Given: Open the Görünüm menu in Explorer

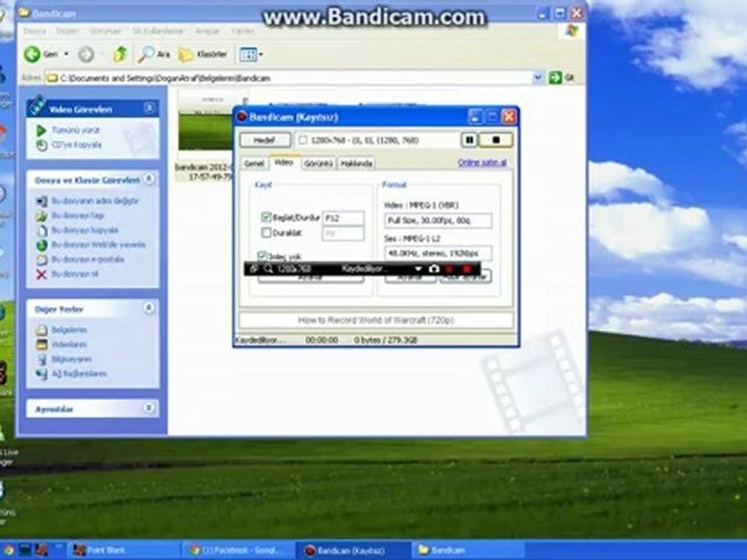Looking at the screenshot, I should pyautogui.click(x=105, y=31).
